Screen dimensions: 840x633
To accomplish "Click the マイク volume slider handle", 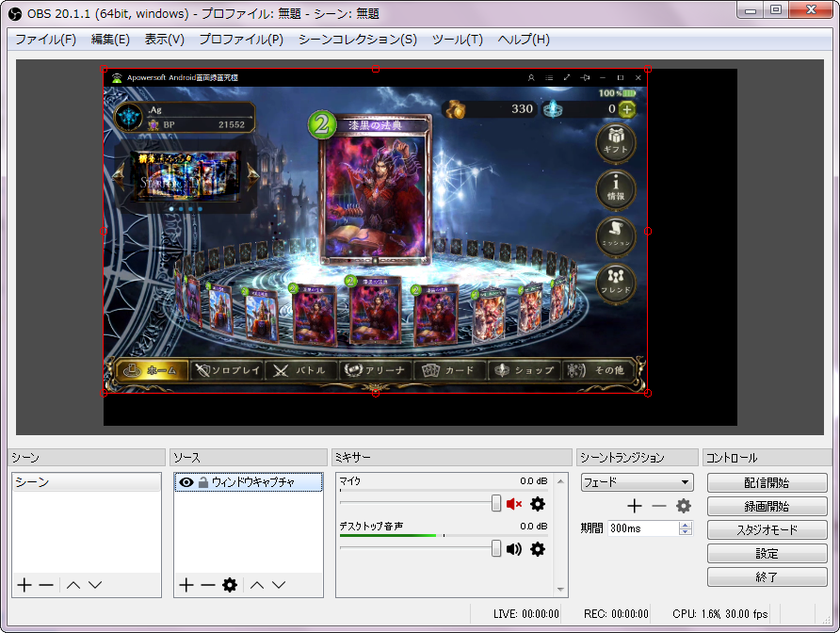I will coord(496,503).
